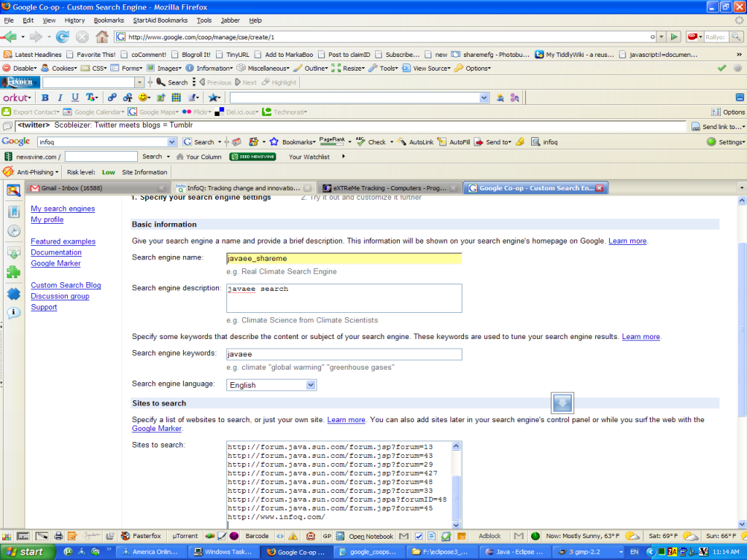Open the File menu
The height and width of the screenshot is (560, 747).
pyautogui.click(x=9, y=20)
